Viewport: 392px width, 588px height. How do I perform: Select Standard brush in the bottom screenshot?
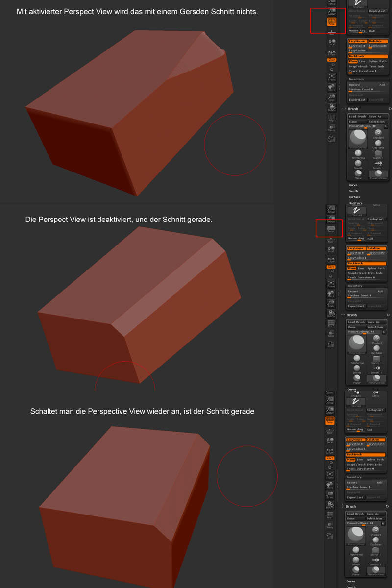pos(376,531)
